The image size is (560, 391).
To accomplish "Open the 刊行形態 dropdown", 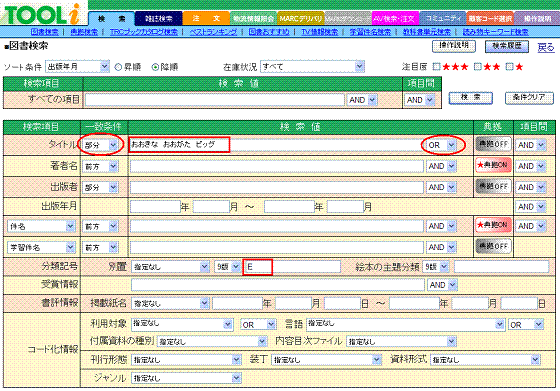I will click(x=186, y=360).
